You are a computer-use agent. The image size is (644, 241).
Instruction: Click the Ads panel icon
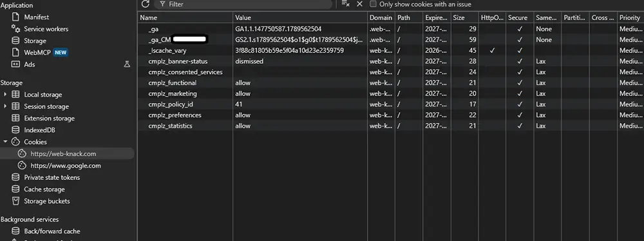click(15, 64)
